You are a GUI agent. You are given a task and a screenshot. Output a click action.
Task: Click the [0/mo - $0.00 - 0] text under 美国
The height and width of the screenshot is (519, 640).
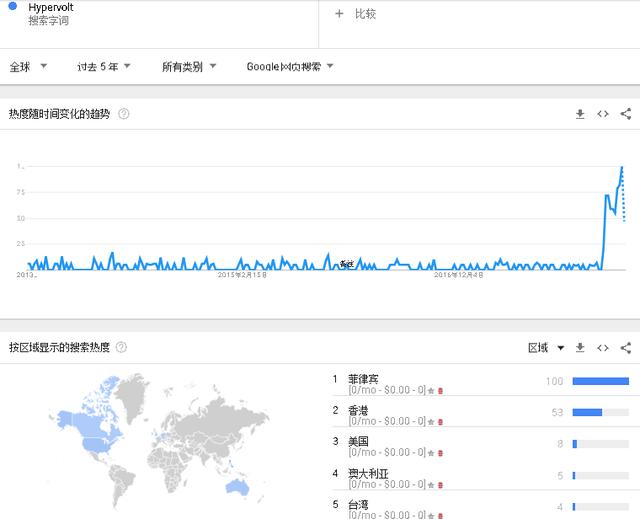387,452
